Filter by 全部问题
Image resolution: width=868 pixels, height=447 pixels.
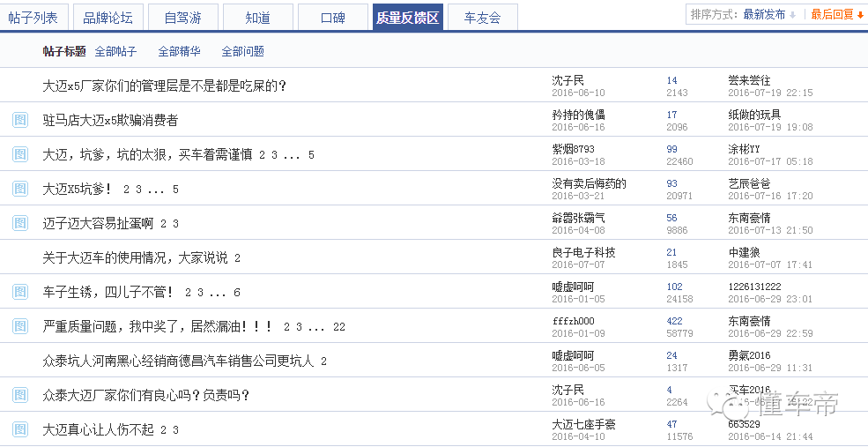click(x=243, y=51)
